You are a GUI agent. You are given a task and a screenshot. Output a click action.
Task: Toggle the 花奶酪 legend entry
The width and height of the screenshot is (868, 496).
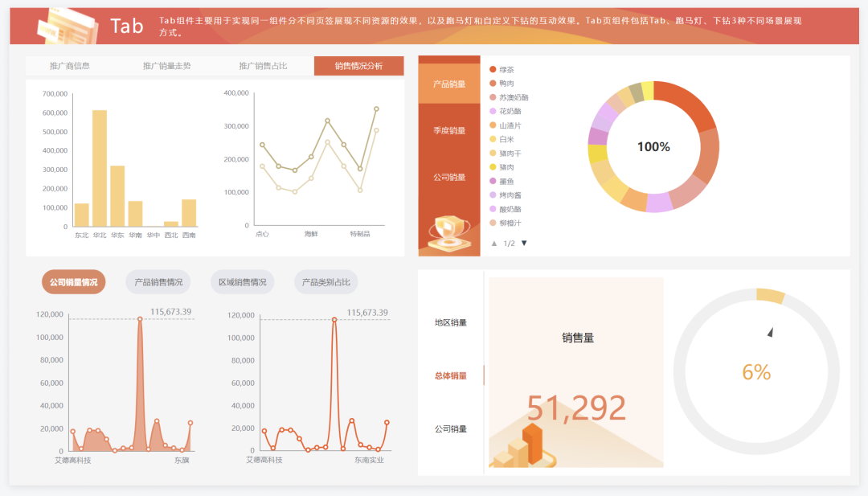(x=506, y=111)
